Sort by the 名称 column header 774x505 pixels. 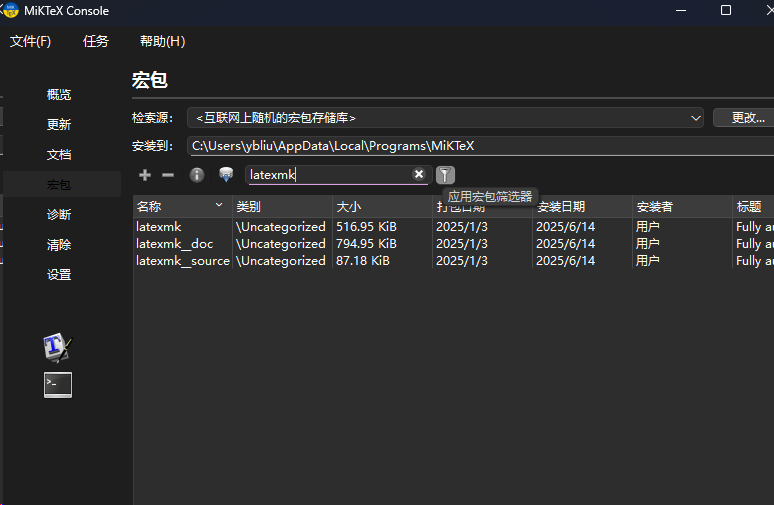click(182, 206)
